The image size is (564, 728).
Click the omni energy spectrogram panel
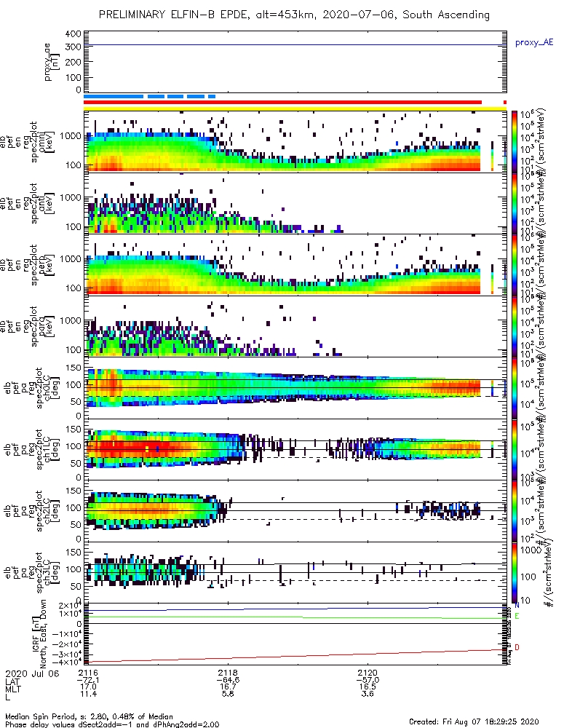pos(295,142)
